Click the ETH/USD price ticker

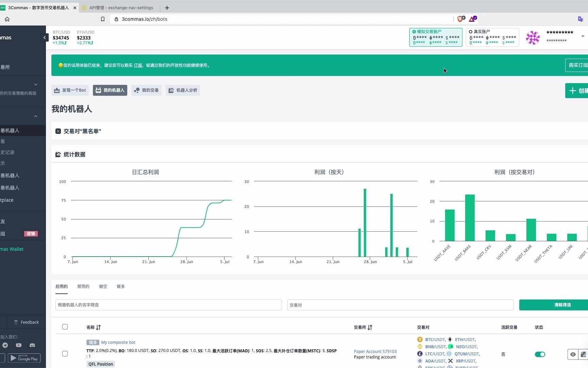85,37
